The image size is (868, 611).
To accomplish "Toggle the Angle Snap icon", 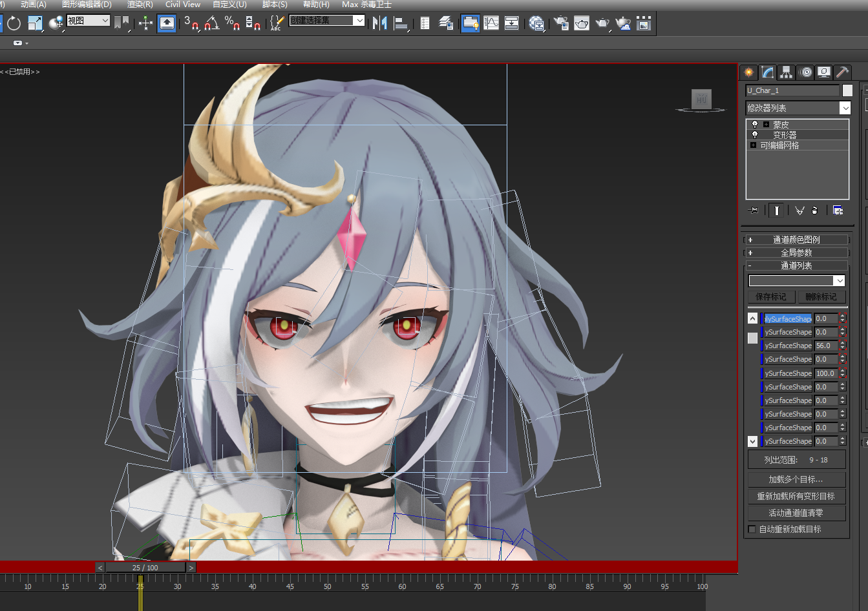I will click(211, 24).
